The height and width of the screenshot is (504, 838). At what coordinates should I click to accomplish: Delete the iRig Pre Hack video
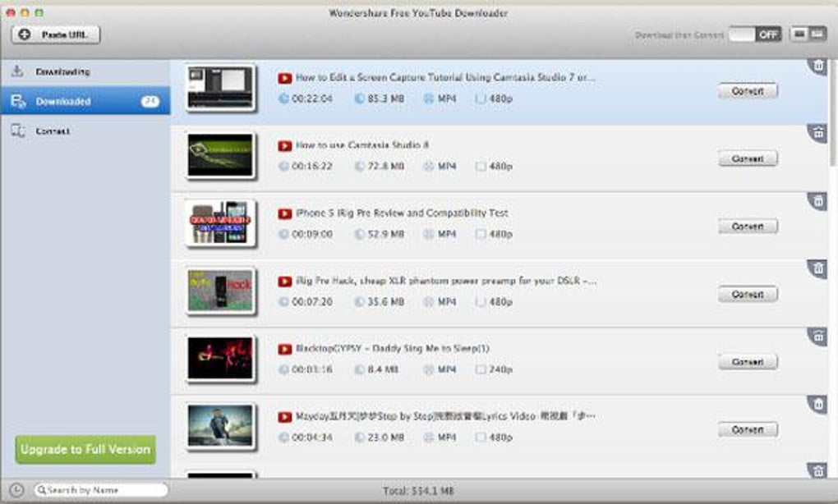pyautogui.click(x=818, y=268)
